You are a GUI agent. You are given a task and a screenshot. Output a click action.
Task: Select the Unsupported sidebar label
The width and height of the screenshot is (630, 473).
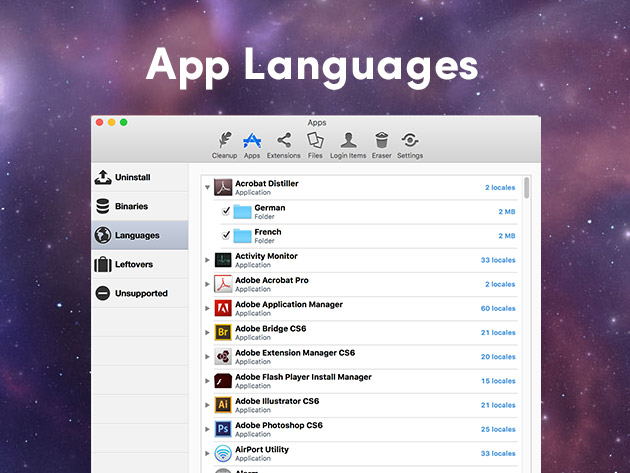click(141, 293)
